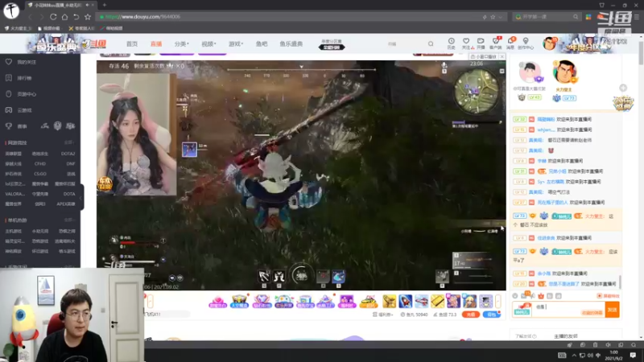The width and height of the screenshot is (644, 362).
Task: Open the 鱼吧 nav item
Action: click(262, 44)
